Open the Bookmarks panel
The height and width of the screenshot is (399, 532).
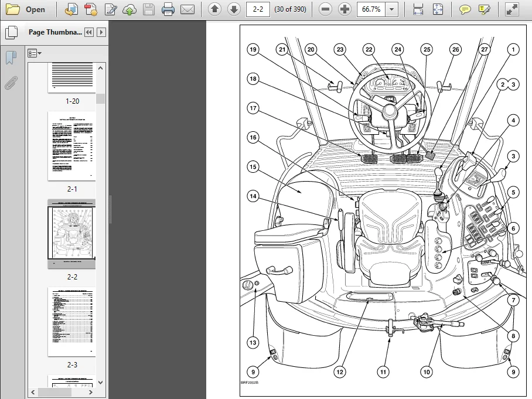11,57
